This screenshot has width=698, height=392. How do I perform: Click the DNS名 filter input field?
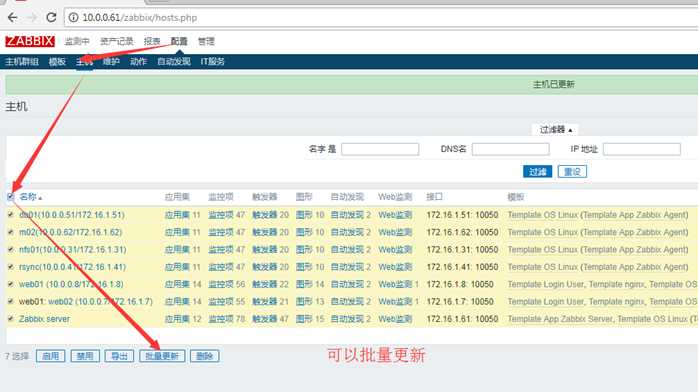coord(511,149)
